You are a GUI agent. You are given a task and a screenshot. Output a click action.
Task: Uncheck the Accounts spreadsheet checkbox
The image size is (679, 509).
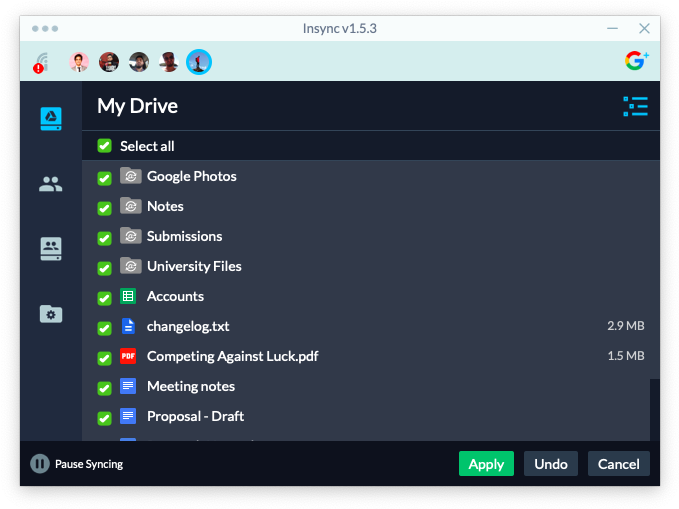point(104,298)
